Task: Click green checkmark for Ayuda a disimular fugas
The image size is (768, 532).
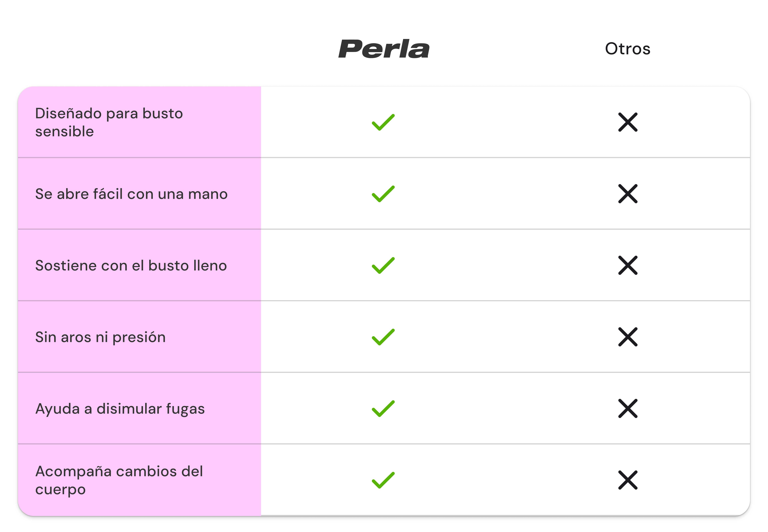Action: coord(383,409)
